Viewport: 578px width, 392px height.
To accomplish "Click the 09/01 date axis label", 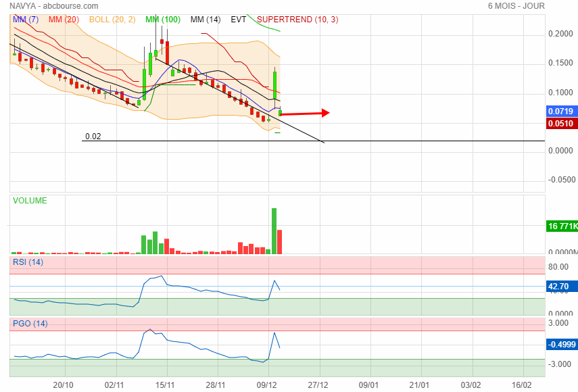I will click(x=368, y=385).
